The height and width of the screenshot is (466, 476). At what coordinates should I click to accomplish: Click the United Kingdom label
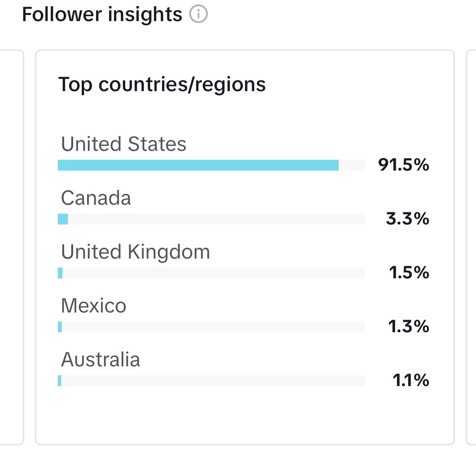point(135,252)
